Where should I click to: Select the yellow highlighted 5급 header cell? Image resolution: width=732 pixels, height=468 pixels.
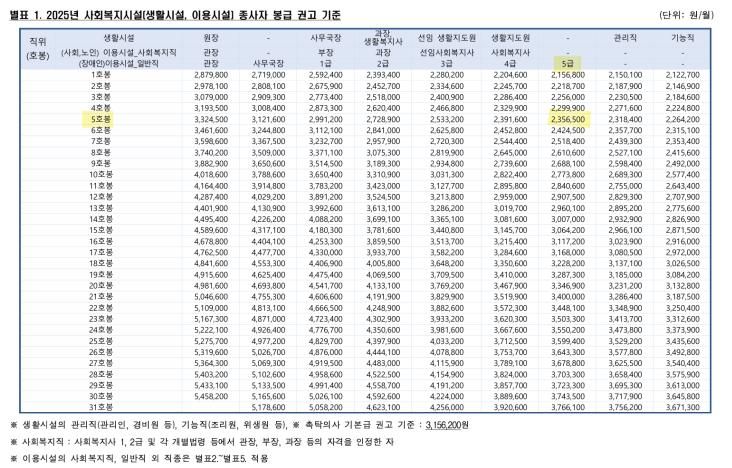click(x=567, y=63)
